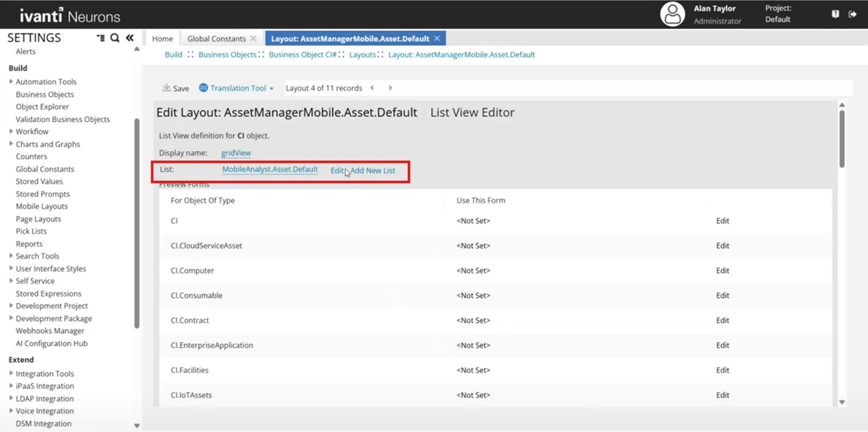
Task: Expand the Integration Tools node
Action: (x=11, y=373)
